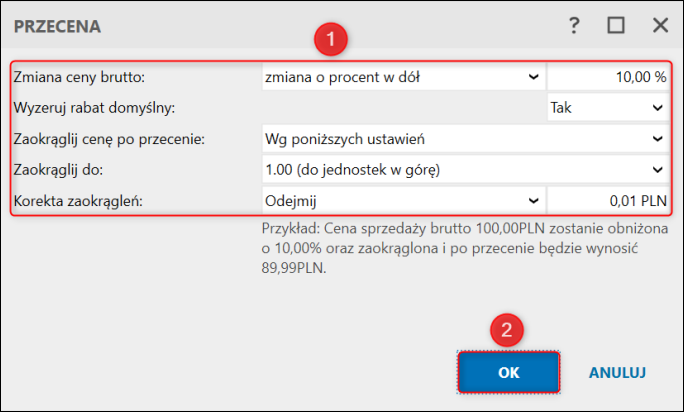
Task: Click the red annotation marker 1
Action: pos(329,41)
